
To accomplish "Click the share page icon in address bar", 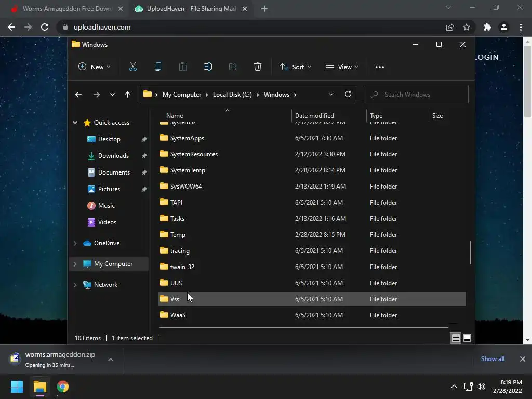I will click(x=450, y=27).
